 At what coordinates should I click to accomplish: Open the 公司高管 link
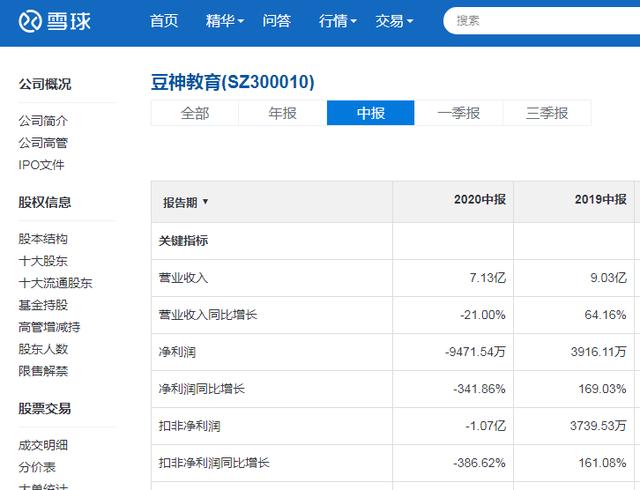click(x=43, y=143)
